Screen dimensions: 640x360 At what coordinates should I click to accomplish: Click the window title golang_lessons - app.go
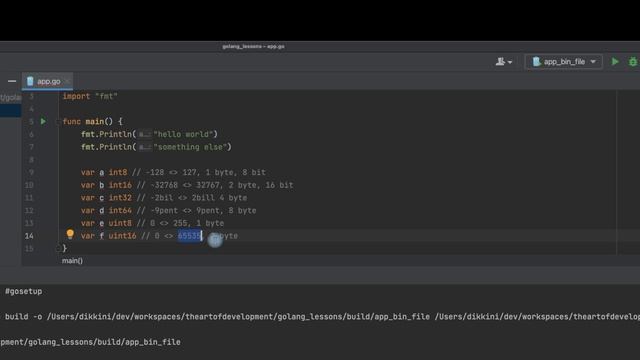(253, 47)
